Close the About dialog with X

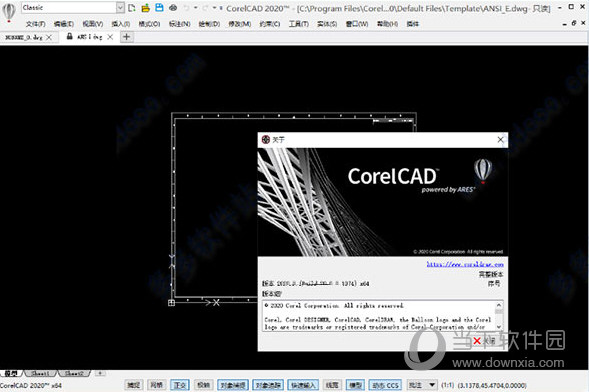tap(500, 140)
